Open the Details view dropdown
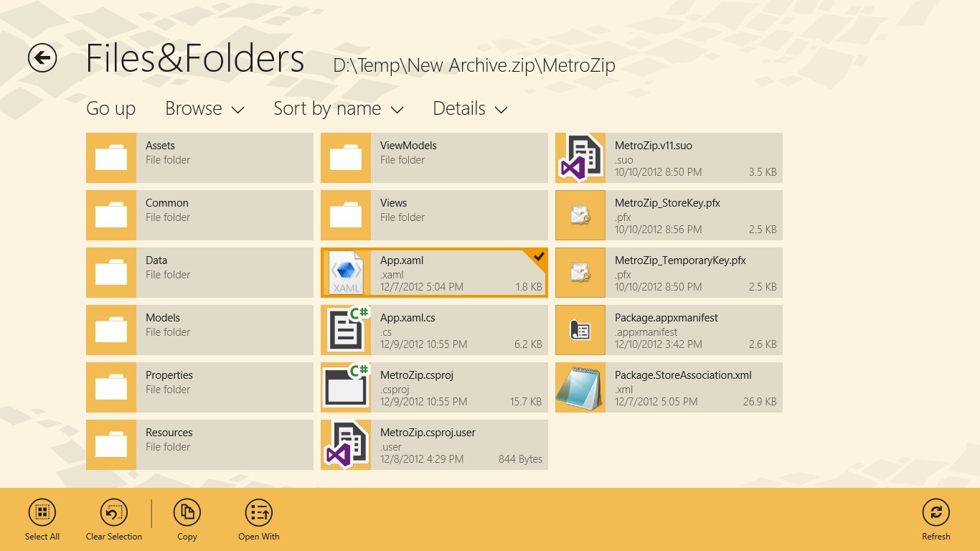The width and height of the screenshot is (980, 551). tap(470, 108)
